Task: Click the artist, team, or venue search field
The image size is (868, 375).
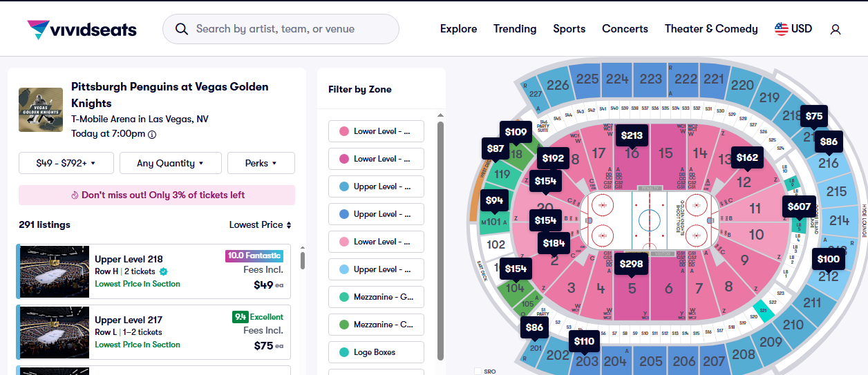Action: (x=290, y=29)
